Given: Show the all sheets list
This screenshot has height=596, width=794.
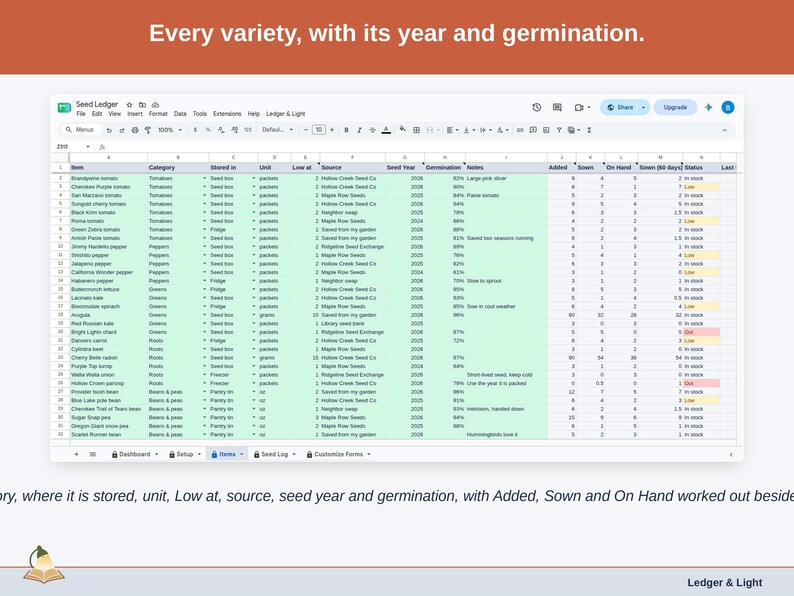Looking at the screenshot, I should tap(93, 454).
